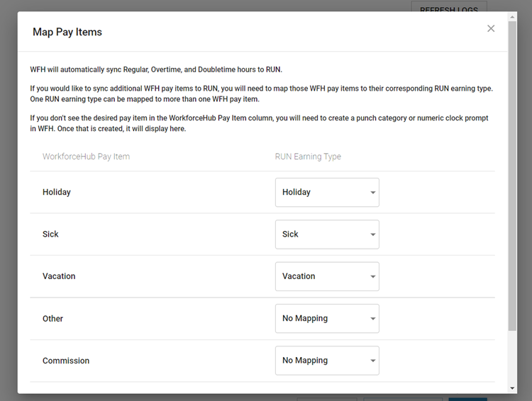
Task: Select the Holiday pay item label
Action: (x=57, y=192)
